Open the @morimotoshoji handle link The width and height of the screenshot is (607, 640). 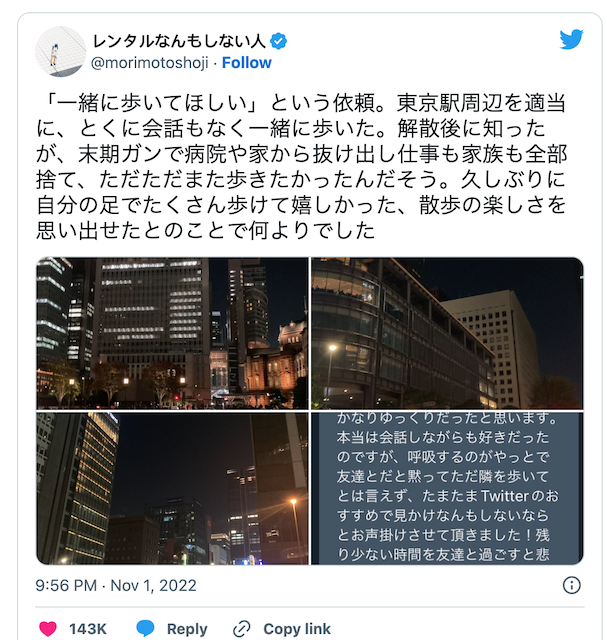(149, 63)
